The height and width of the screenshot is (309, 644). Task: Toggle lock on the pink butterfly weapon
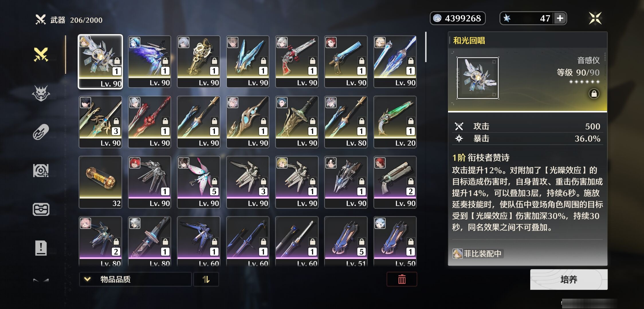pyautogui.click(x=214, y=181)
